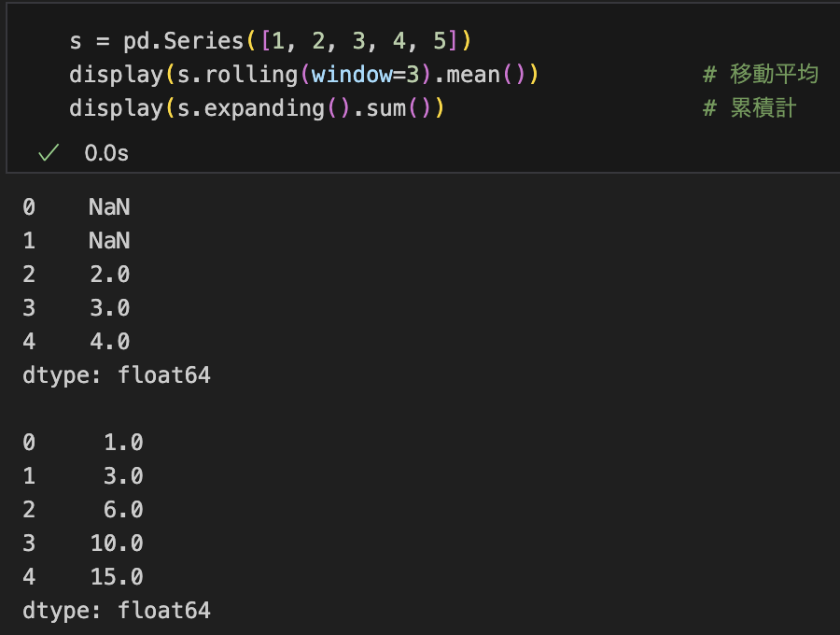Click the 1.0 expanding sum output

[x=123, y=443]
